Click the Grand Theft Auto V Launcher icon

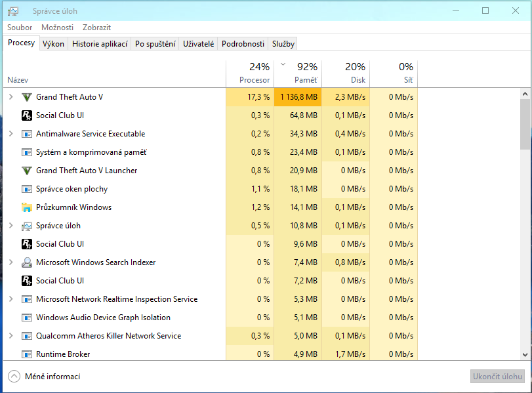pyautogui.click(x=27, y=171)
